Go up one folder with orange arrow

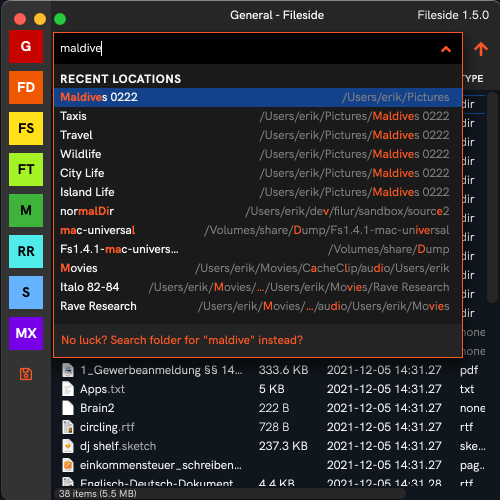[x=481, y=49]
